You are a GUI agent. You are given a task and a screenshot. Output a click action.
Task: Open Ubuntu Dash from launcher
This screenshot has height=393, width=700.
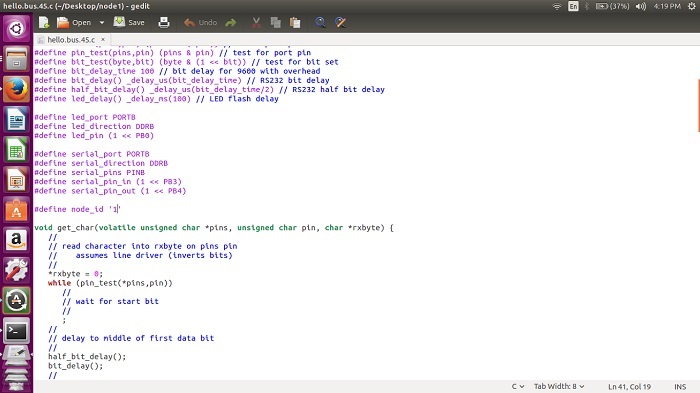pyautogui.click(x=17, y=29)
